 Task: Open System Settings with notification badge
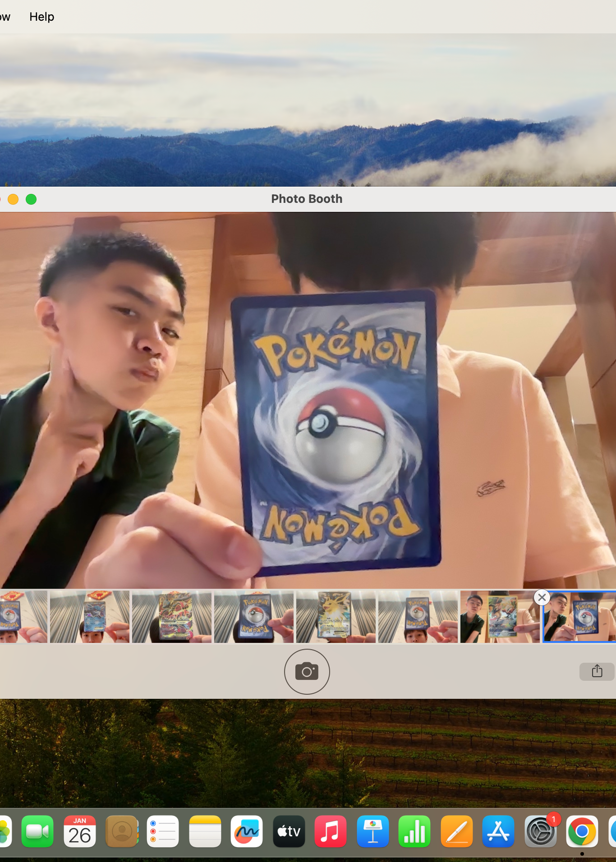(540, 831)
